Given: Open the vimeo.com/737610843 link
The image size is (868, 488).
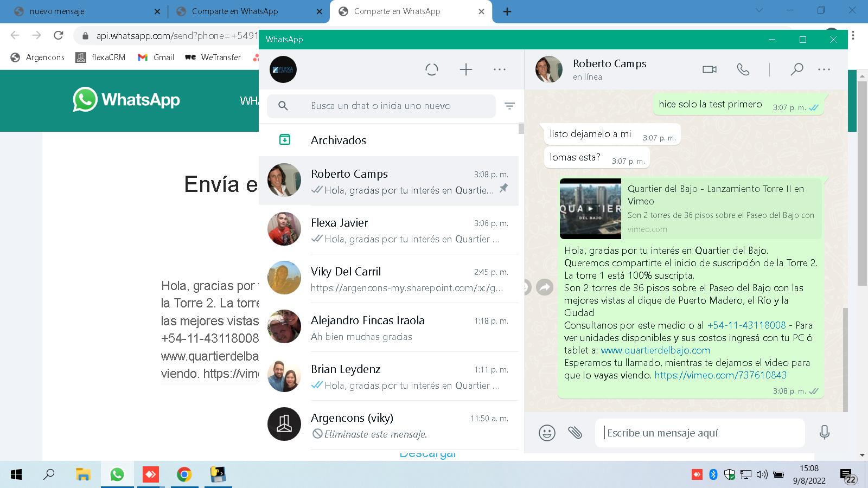Looking at the screenshot, I should [720, 375].
